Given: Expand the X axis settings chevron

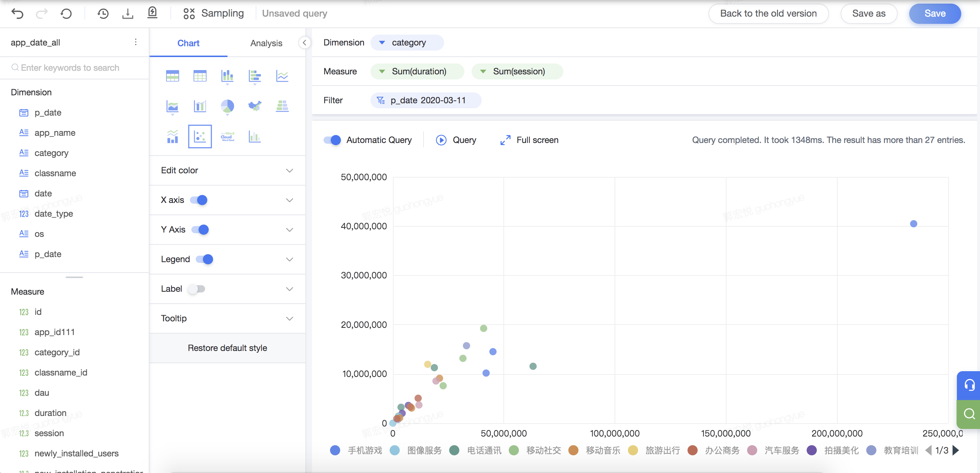Looking at the screenshot, I should 290,200.
